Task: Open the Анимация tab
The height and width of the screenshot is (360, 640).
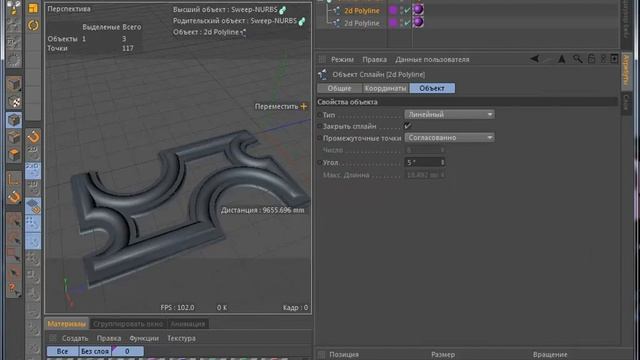Action: [x=188, y=324]
